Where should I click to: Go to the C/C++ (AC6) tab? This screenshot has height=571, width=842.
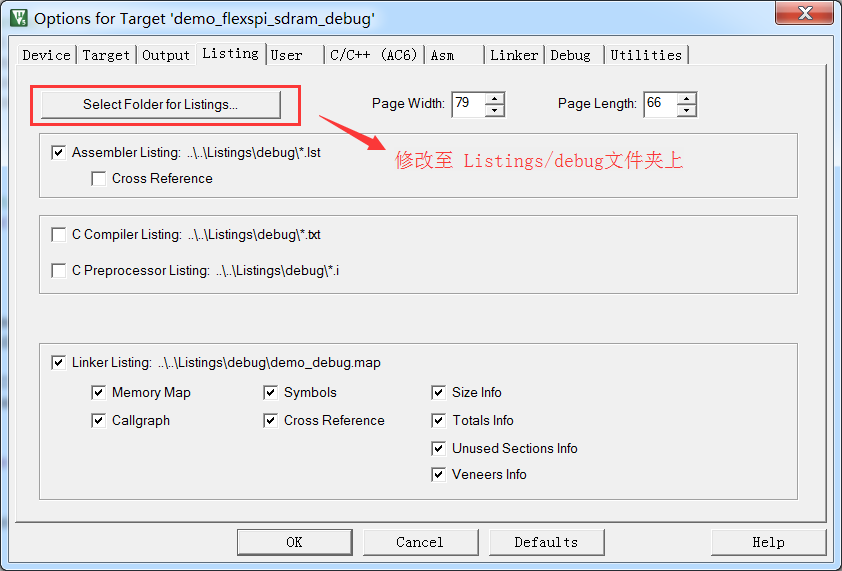(373, 55)
